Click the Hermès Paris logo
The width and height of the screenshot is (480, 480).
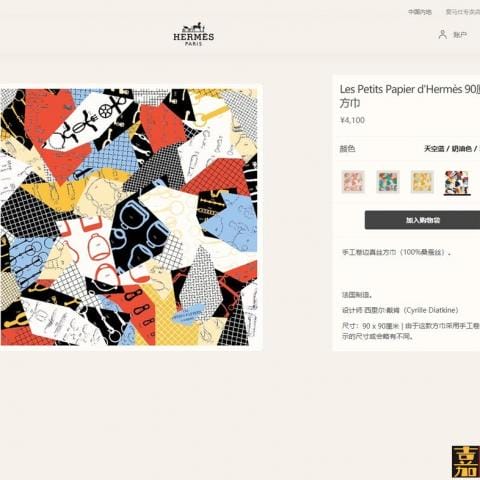coord(194,34)
